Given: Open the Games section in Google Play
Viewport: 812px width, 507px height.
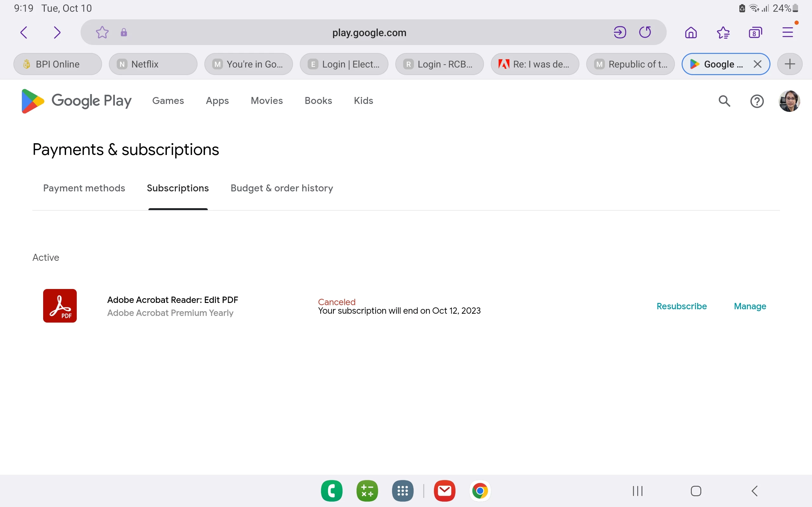Looking at the screenshot, I should pyautogui.click(x=168, y=100).
